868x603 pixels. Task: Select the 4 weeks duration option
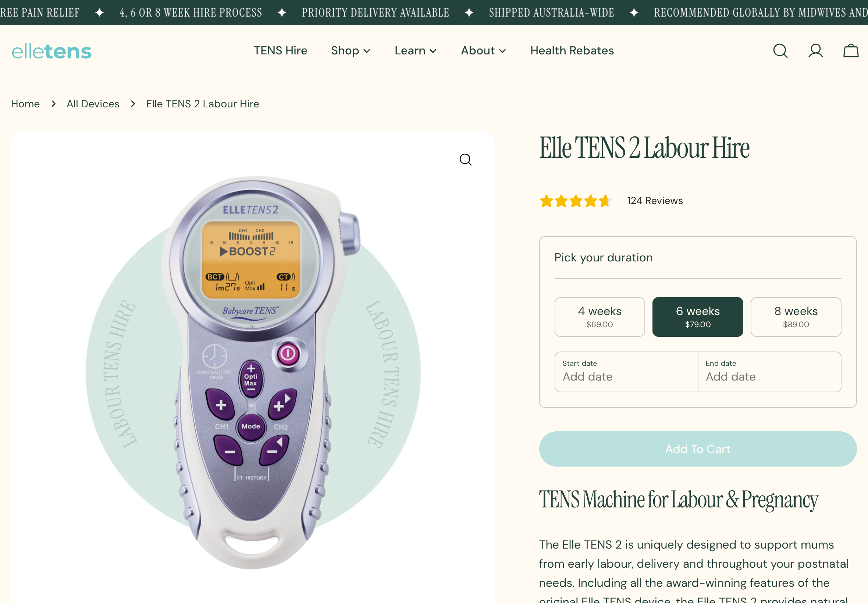point(599,317)
